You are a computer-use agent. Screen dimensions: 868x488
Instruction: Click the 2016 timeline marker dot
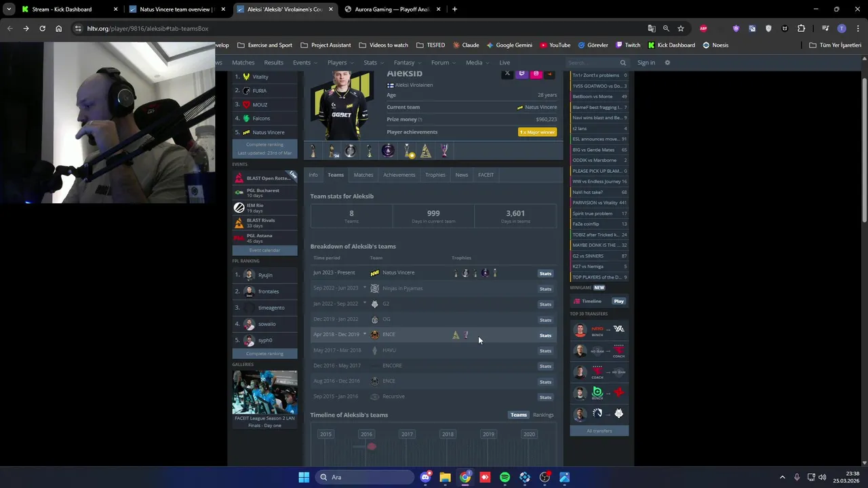coord(372,446)
